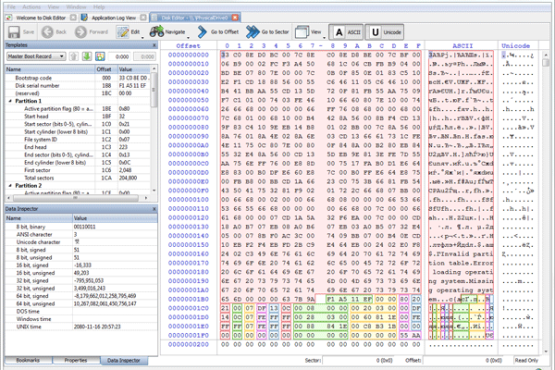Click the Navigate binoculars icon

click(156, 32)
